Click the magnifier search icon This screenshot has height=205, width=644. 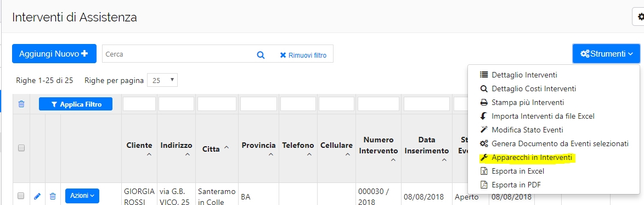pyautogui.click(x=261, y=55)
